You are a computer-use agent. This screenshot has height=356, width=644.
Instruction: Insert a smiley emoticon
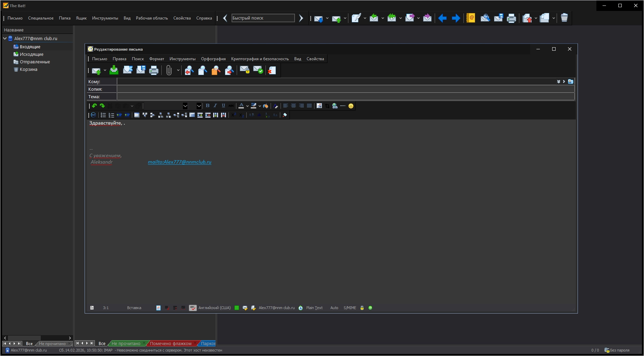coord(351,106)
